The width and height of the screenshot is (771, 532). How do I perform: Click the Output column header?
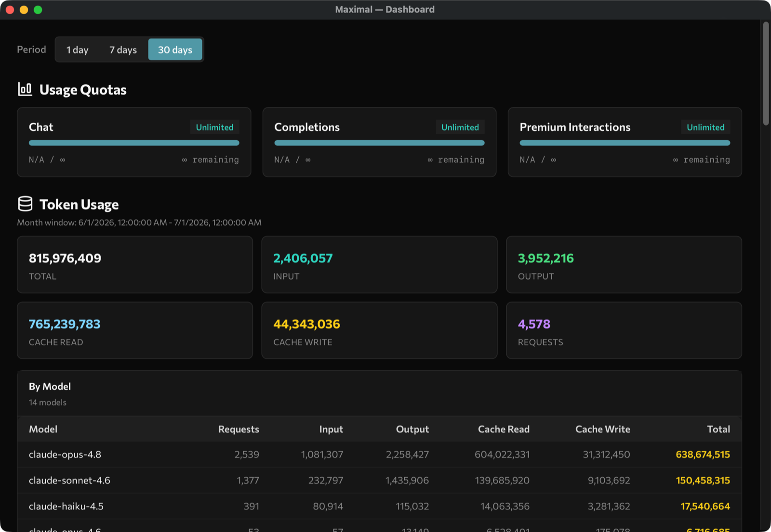coord(412,429)
